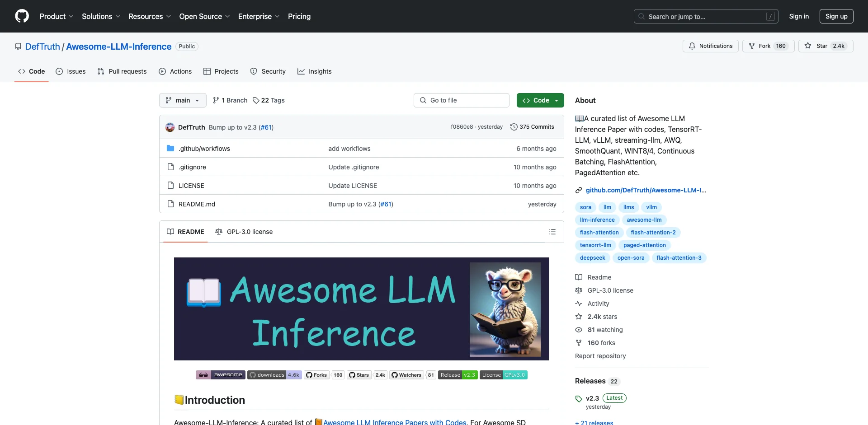This screenshot has width=868, height=425.
Task: Select the deepseek topic tag
Action: [593, 258]
